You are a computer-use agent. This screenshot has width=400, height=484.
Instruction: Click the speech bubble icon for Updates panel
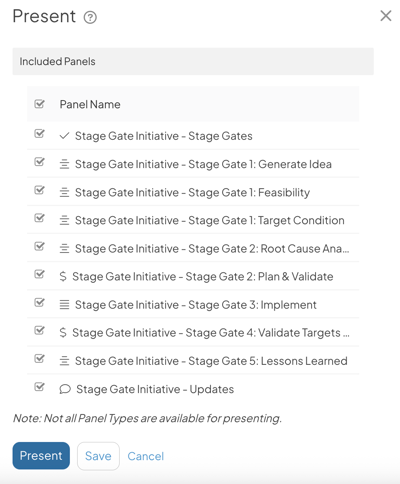pyautogui.click(x=65, y=389)
